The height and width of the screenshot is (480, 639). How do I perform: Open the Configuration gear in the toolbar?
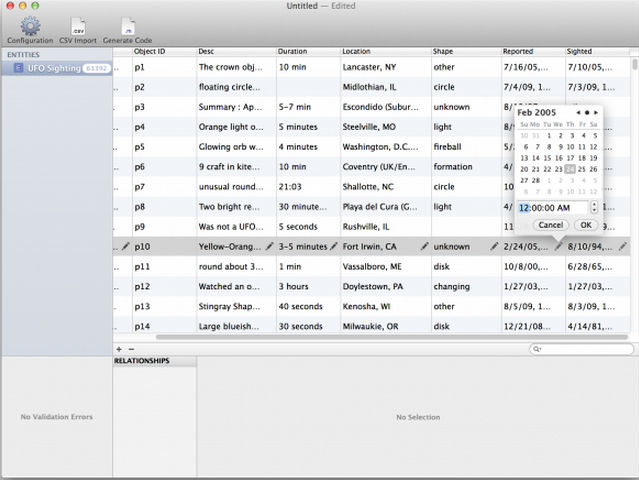tap(29, 27)
